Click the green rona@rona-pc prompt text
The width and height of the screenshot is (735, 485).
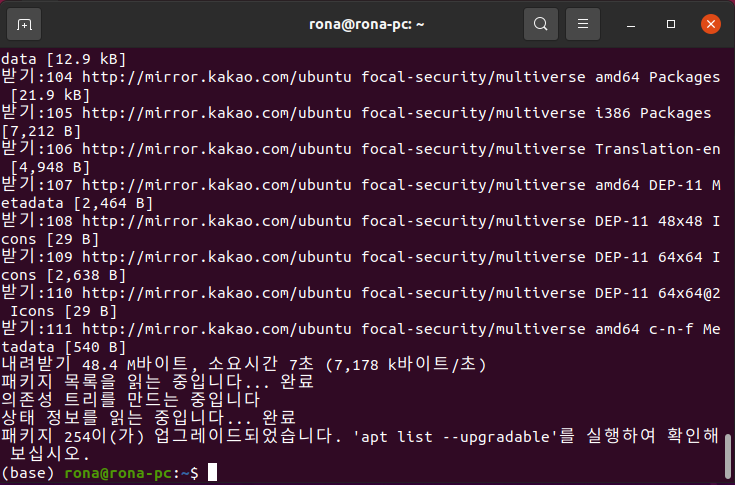coord(118,473)
